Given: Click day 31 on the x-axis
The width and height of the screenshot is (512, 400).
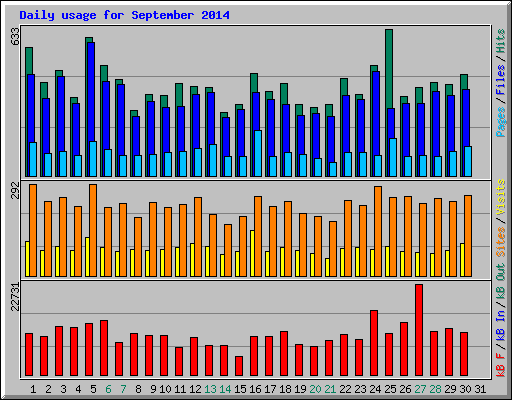Looking at the screenshot, I should coord(480,389).
